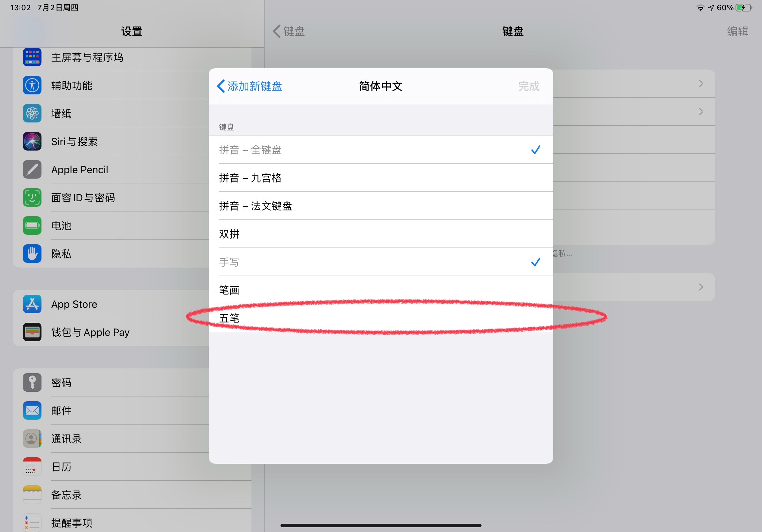Open the 隐私 hand icon
This screenshot has width=762, height=532.
tap(32, 254)
